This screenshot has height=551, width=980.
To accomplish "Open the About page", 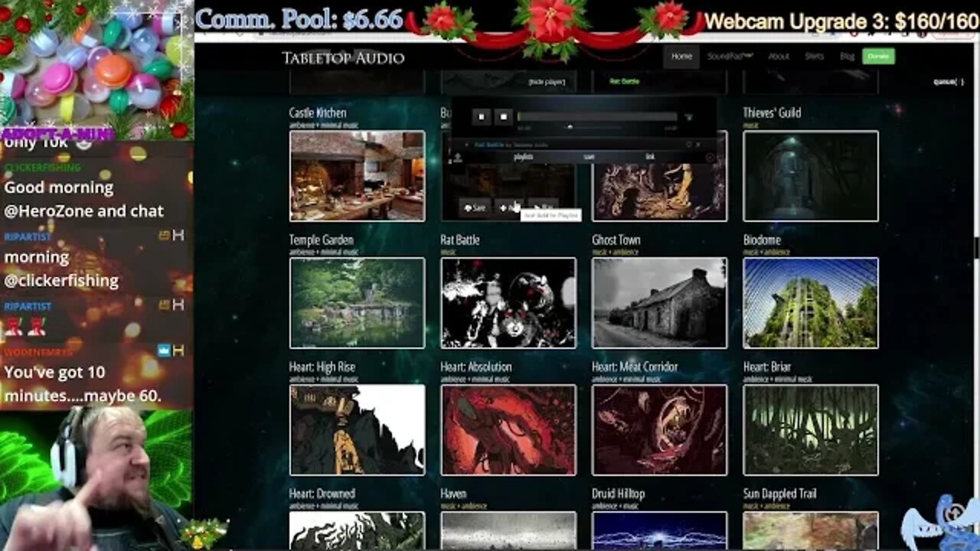I will tap(779, 56).
